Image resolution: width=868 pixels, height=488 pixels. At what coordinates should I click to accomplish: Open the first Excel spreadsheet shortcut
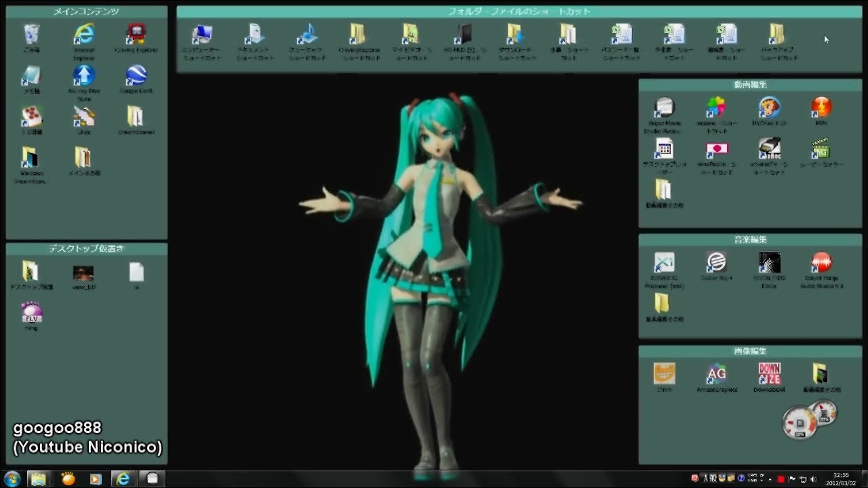621,34
